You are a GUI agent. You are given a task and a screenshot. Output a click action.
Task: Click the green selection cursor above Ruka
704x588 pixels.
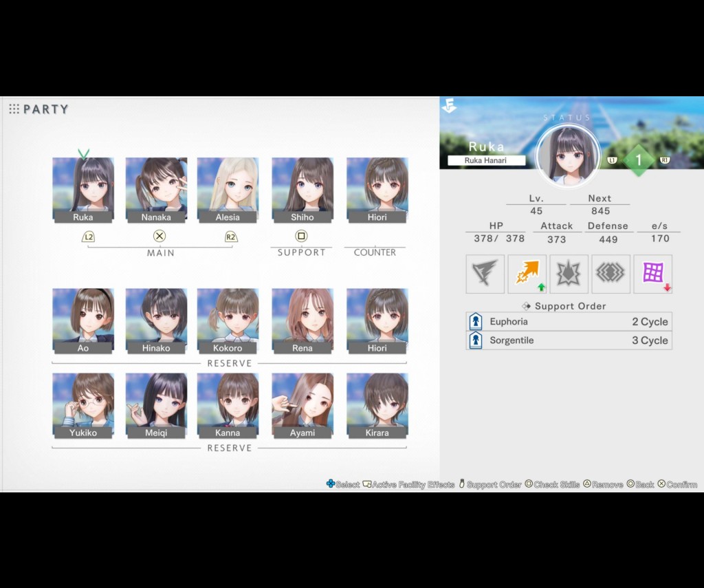click(83, 154)
